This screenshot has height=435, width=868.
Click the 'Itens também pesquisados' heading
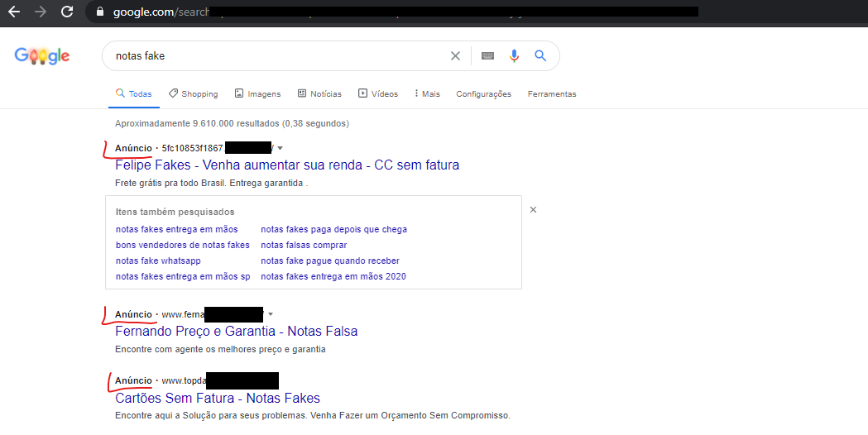[x=175, y=212]
